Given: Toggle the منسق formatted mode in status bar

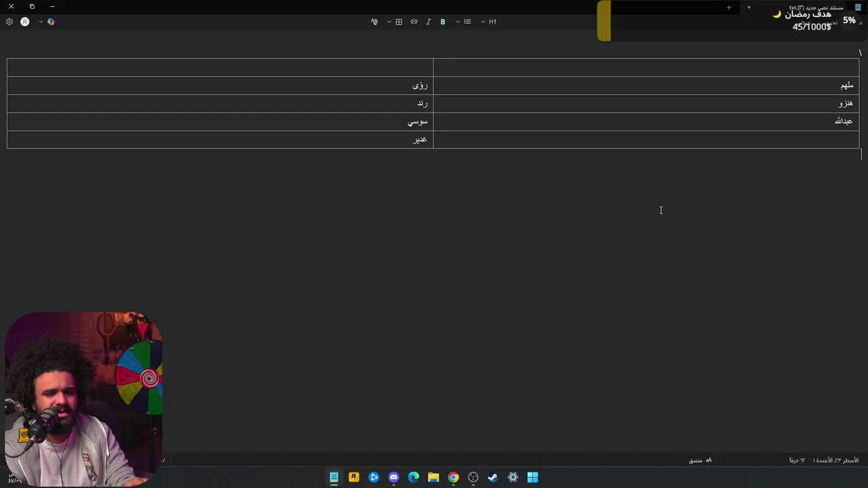Looking at the screenshot, I should click(700, 460).
